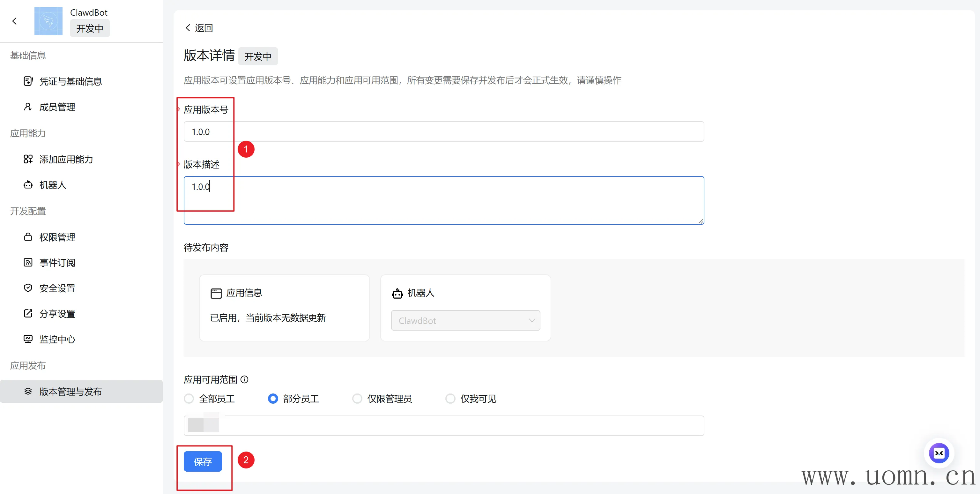Click the back arrow beside the ClawdBot logo

14,21
